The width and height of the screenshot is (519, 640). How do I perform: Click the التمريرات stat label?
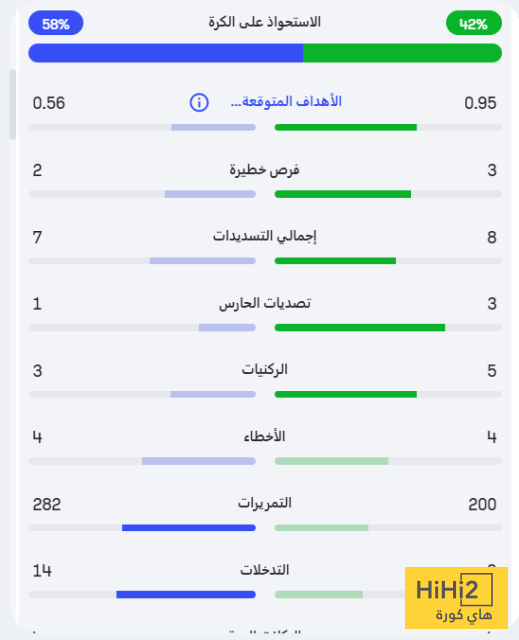pyautogui.click(x=265, y=503)
